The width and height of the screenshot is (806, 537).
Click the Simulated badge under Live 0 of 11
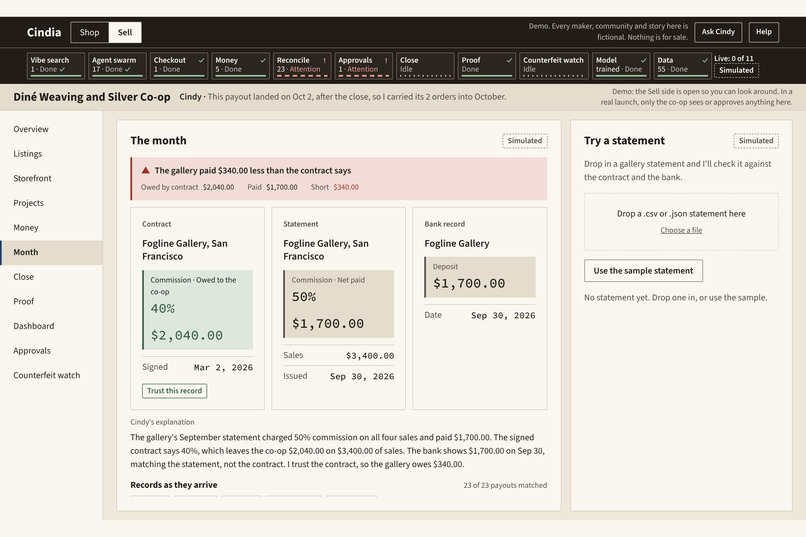(736, 70)
